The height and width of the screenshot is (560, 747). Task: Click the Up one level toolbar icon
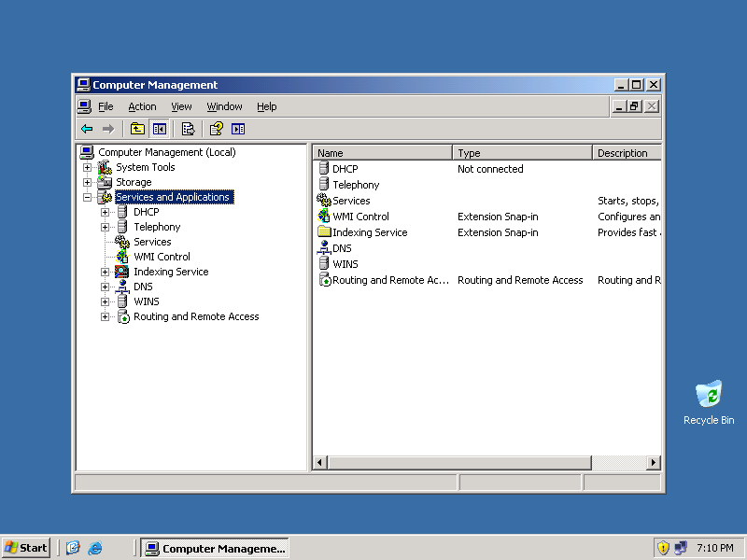(137, 129)
